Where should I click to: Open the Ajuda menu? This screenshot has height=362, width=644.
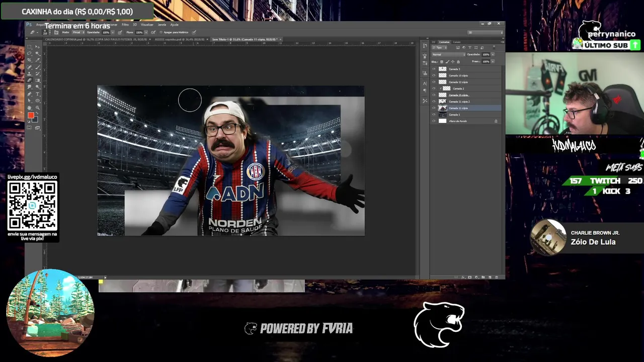point(174,25)
